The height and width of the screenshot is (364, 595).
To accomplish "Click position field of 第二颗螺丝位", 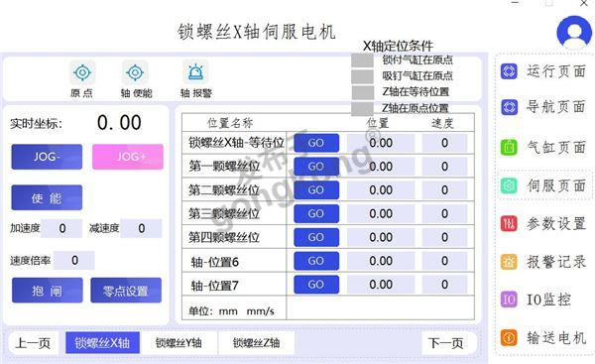I will coord(381,189).
